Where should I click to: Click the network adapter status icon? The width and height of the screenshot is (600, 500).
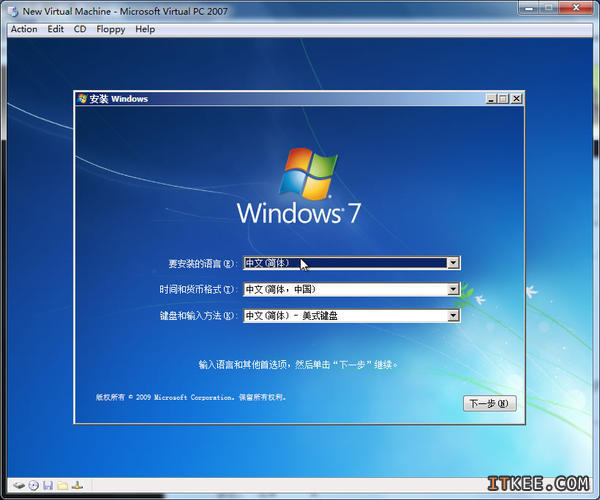click(x=76, y=485)
